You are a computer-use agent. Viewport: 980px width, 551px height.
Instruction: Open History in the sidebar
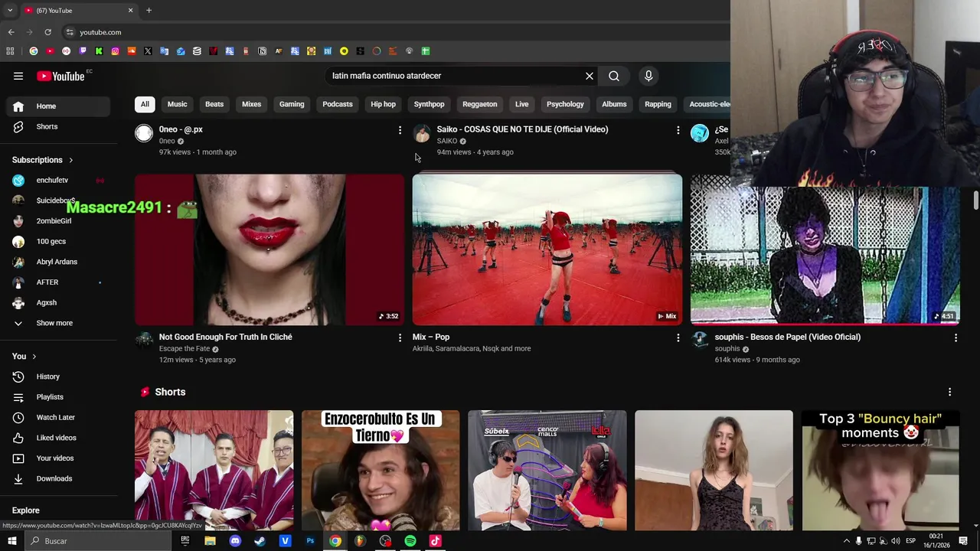tap(58, 377)
